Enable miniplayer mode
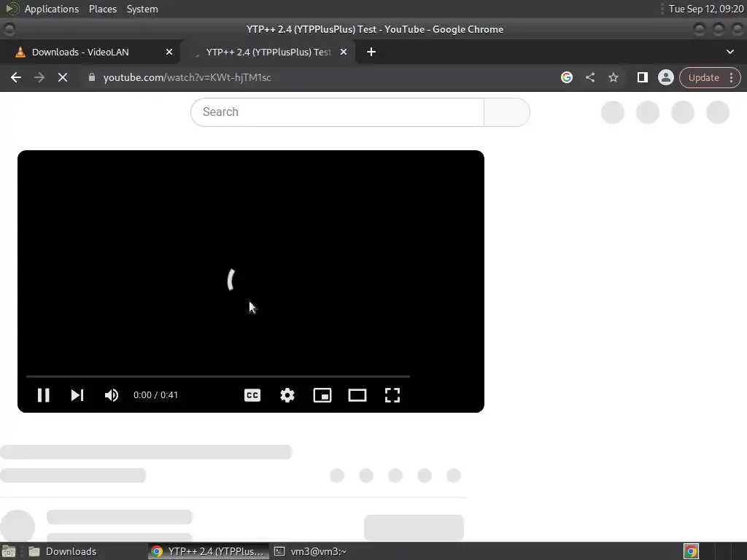The width and height of the screenshot is (747, 560). (x=322, y=395)
